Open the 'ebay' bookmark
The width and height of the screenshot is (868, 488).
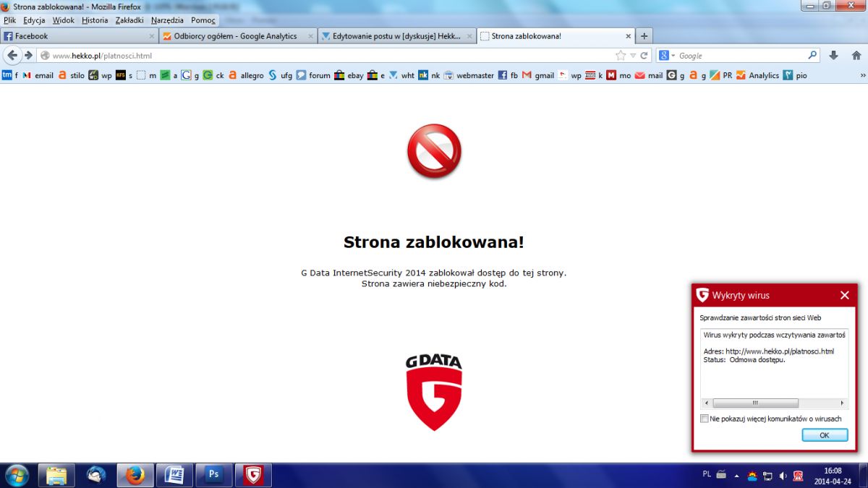tap(349, 75)
